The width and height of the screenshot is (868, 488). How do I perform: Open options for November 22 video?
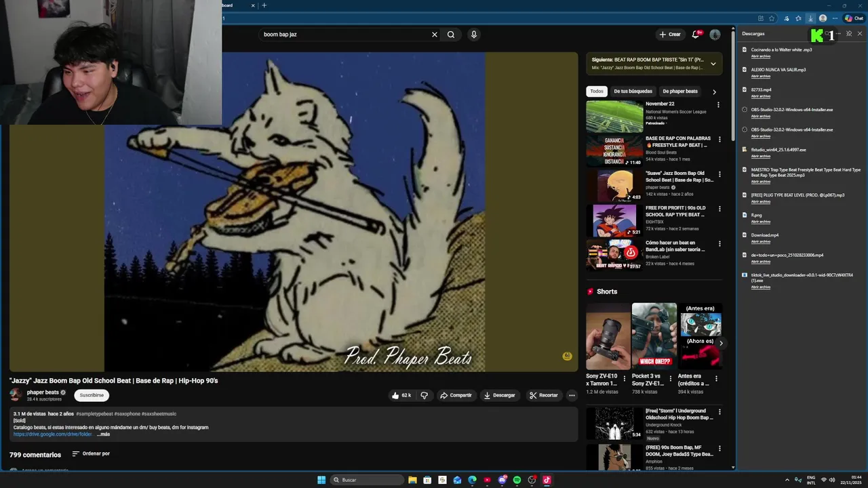tap(719, 105)
